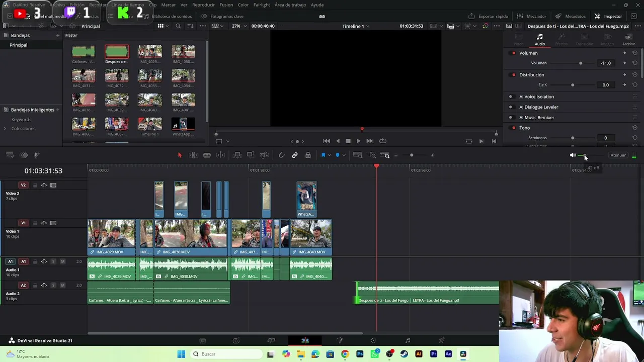Click the timeline zoom-in plus button
Viewport: 644px width, 362px height.
point(432,155)
